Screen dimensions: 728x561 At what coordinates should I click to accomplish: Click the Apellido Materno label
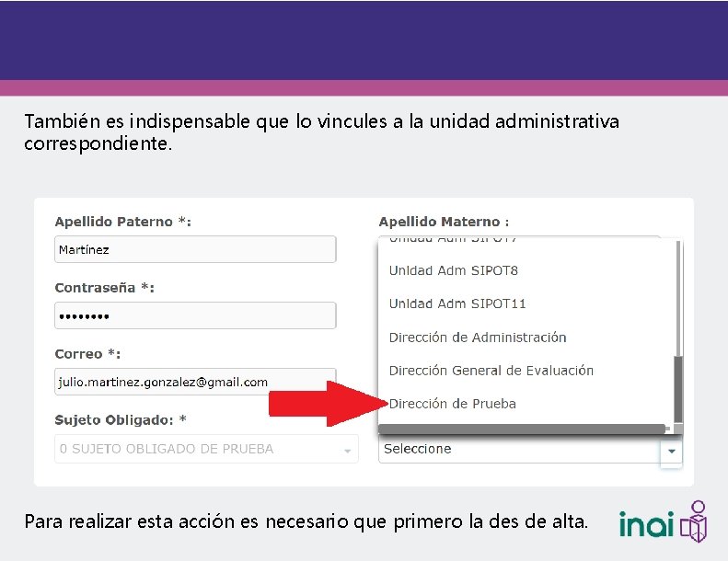coord(444,222)
